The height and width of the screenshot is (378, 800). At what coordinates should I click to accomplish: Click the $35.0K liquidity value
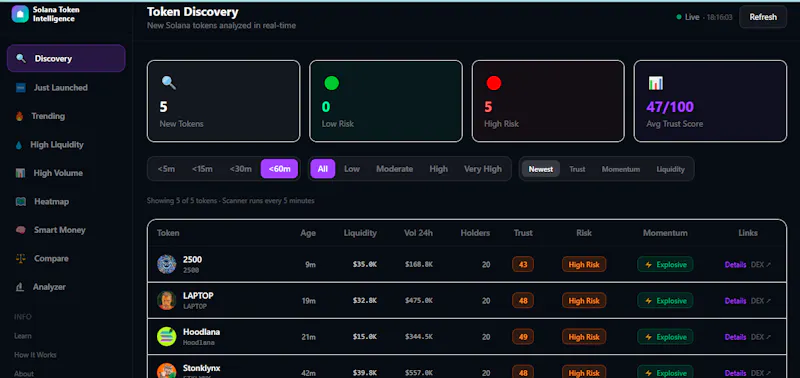point(365,265)
